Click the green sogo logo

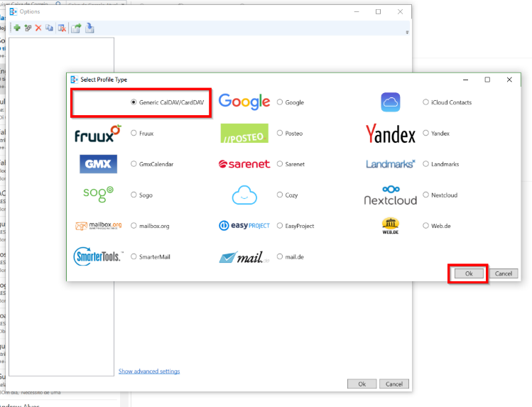pyautogui.click(x=99, y=194)
